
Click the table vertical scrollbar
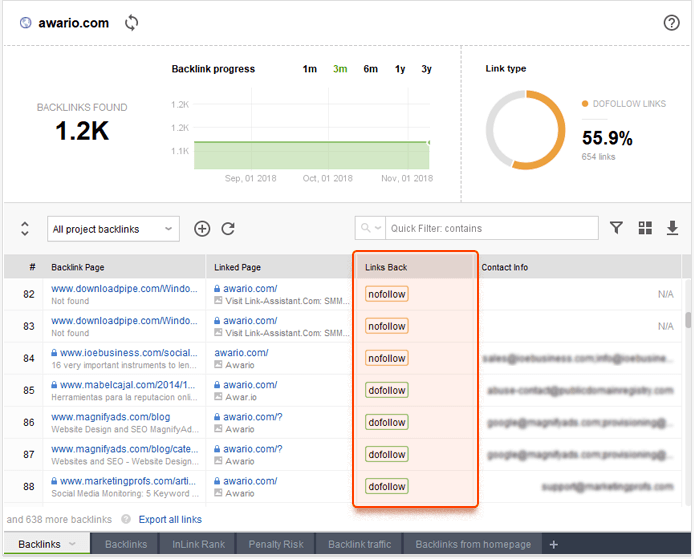pos(688,320)
